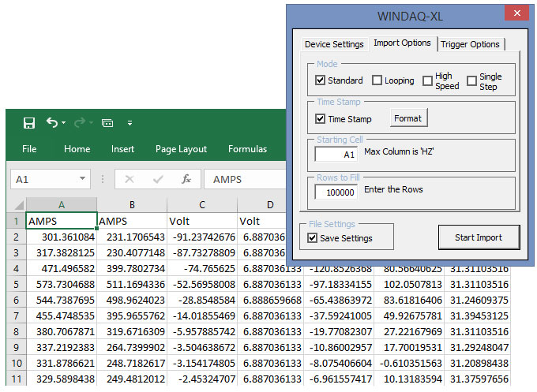Select row 11 header
Screen dimensions: 537x392
click(16, 379)
